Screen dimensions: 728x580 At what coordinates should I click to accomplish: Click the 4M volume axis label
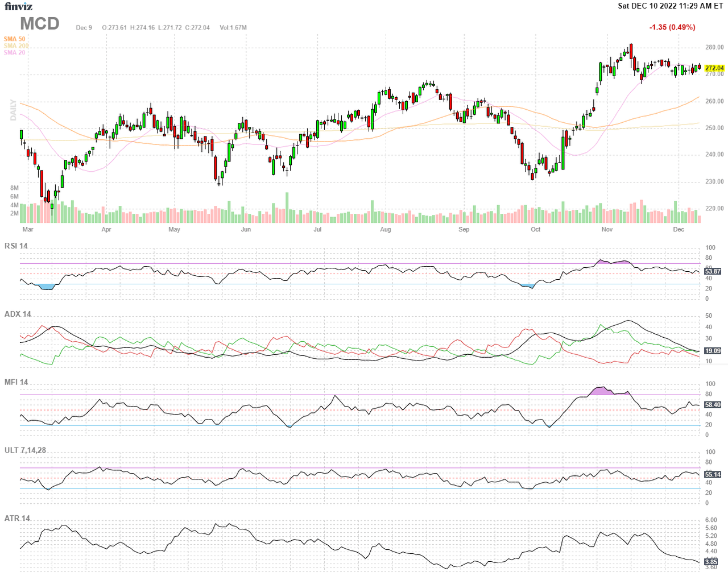[x=14, y=205]
